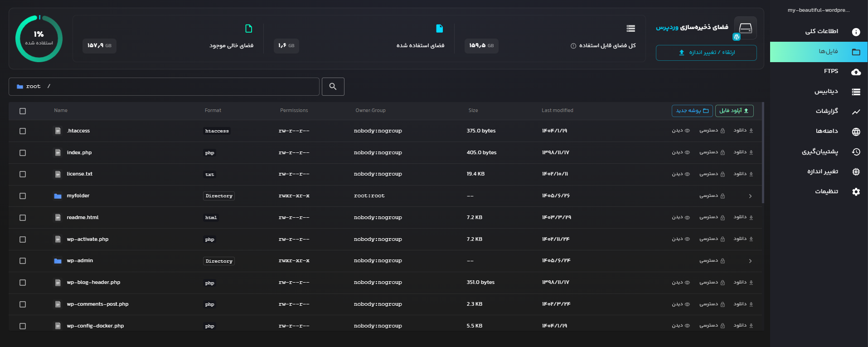The image size is (868, 347).
Task: Click the settings gear icon in sidebar
Action: 856,192
